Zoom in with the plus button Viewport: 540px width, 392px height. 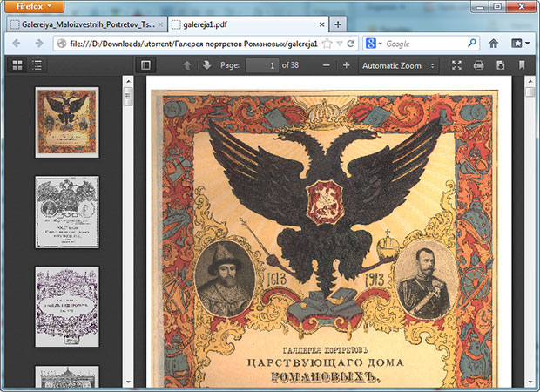tap(347, 65)
